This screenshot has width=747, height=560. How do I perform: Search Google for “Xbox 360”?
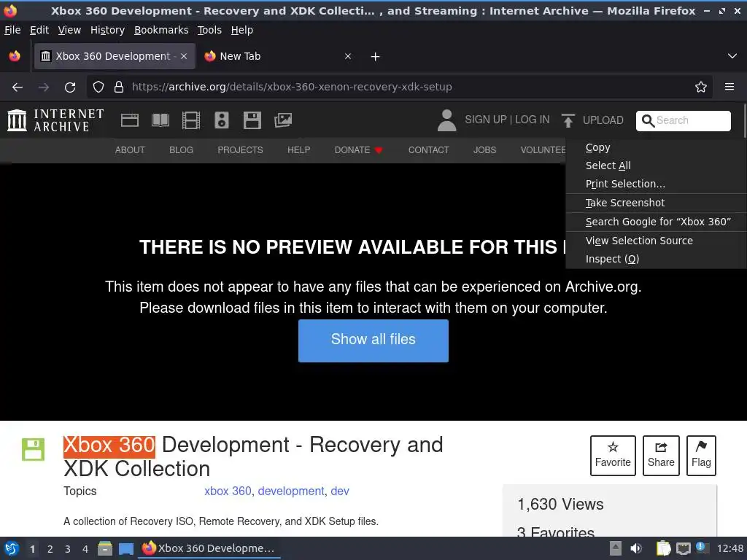point(656,222)
